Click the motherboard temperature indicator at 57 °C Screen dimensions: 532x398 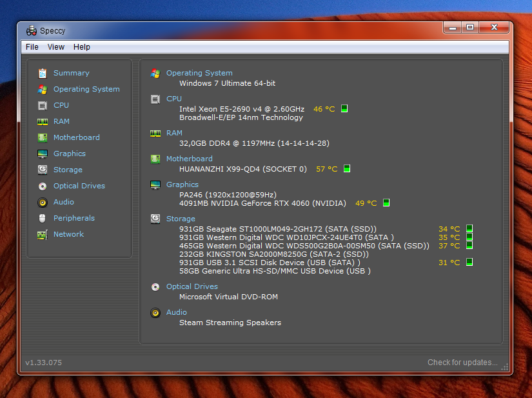pyautogui.click(x=347, y=168)
